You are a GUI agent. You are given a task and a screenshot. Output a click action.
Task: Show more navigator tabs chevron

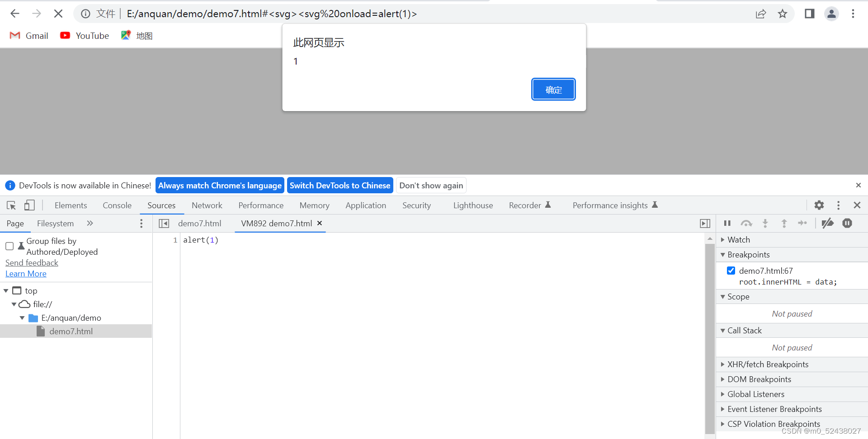(x=90, y=223)
